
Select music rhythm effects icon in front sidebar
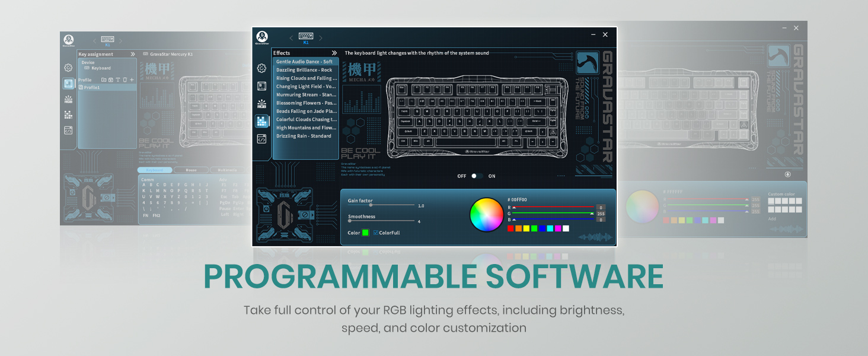point(261,121)
